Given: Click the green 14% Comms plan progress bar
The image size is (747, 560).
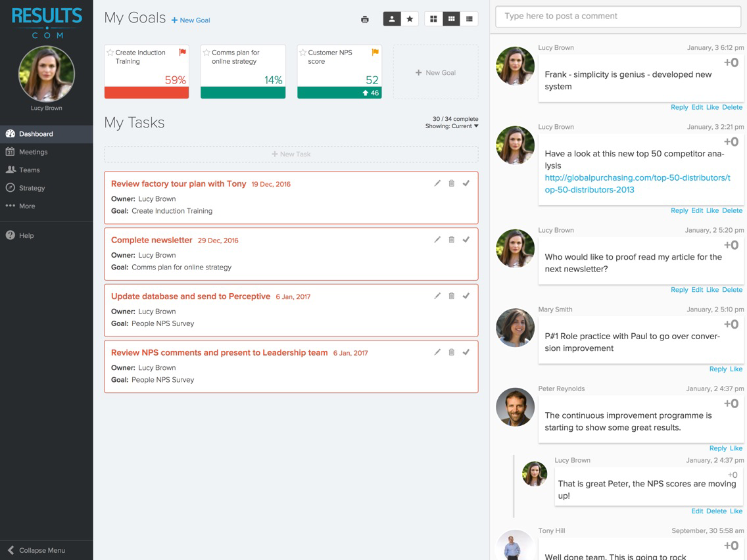Looking at the screenshot, I should point(243,93).
